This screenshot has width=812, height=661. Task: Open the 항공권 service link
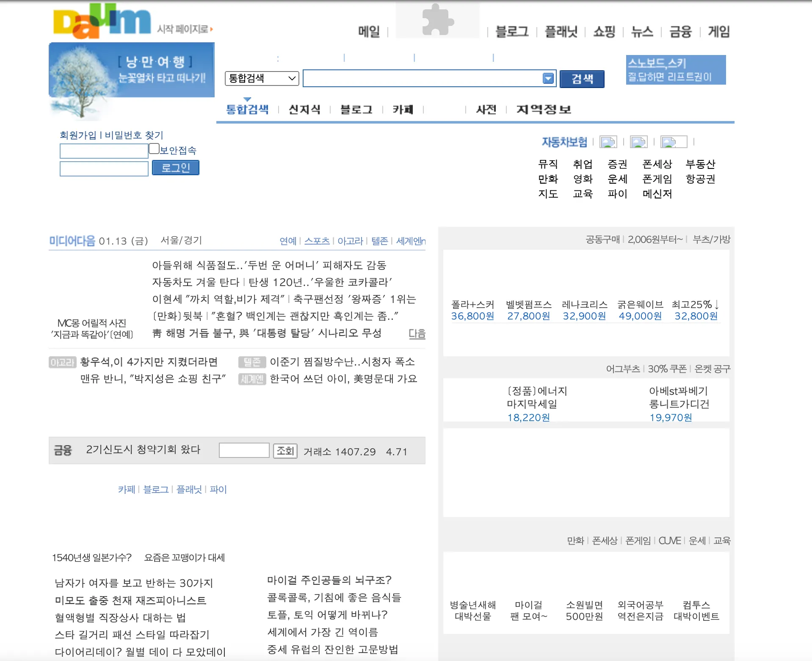pyautogui.click(x=701, y=179)
